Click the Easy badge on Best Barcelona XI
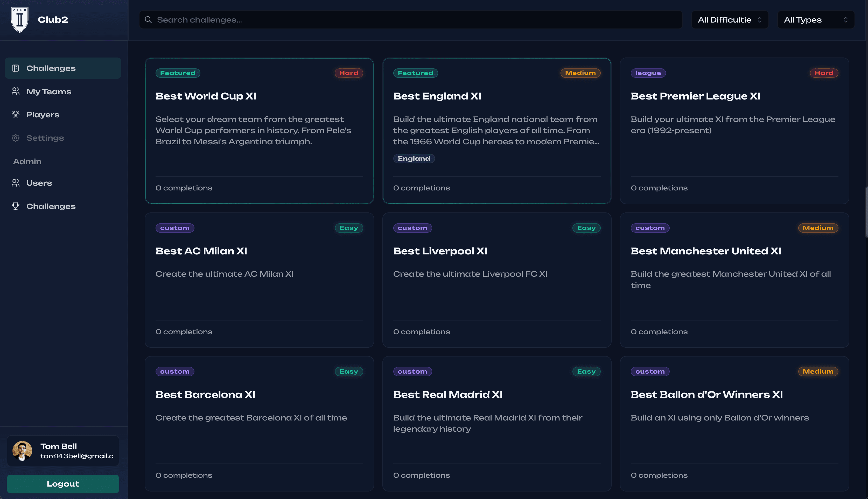The height and width of the screenshot is (499, 868). coord(349,372)
